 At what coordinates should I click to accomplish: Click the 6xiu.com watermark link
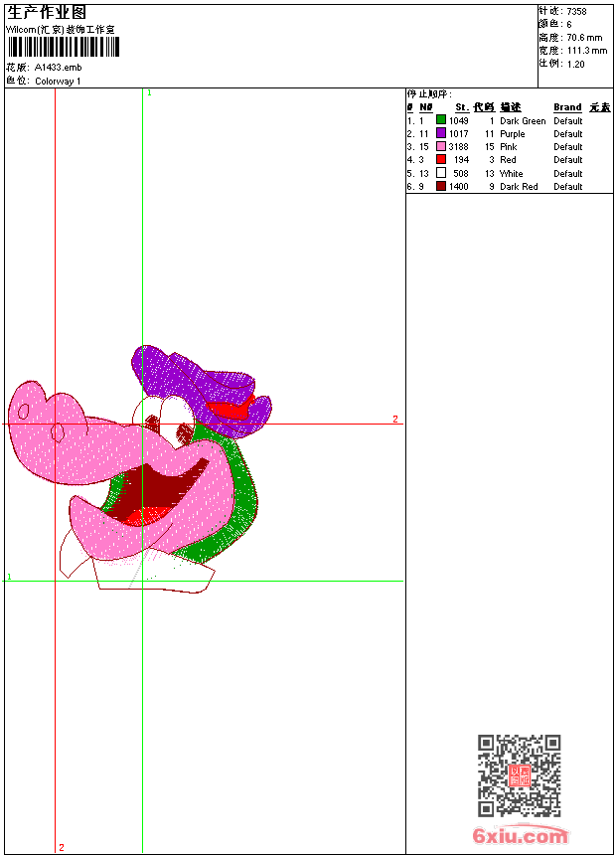(520, 835)
